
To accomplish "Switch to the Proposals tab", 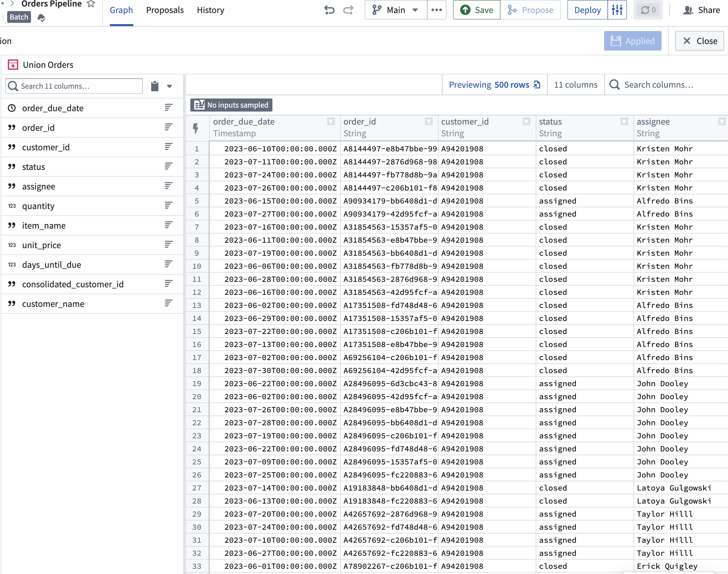I will pyautogui.click(x=165, y=10).
